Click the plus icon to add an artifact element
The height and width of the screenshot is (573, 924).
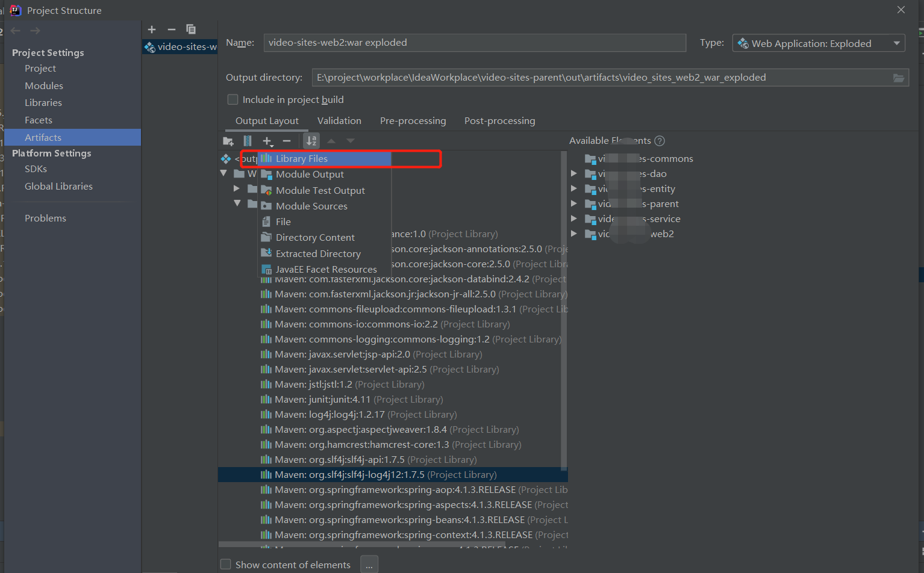[267, 141]
